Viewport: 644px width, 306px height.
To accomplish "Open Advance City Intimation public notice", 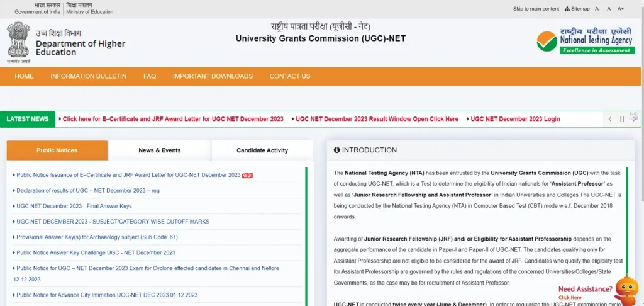I will [x=107, y=295].
